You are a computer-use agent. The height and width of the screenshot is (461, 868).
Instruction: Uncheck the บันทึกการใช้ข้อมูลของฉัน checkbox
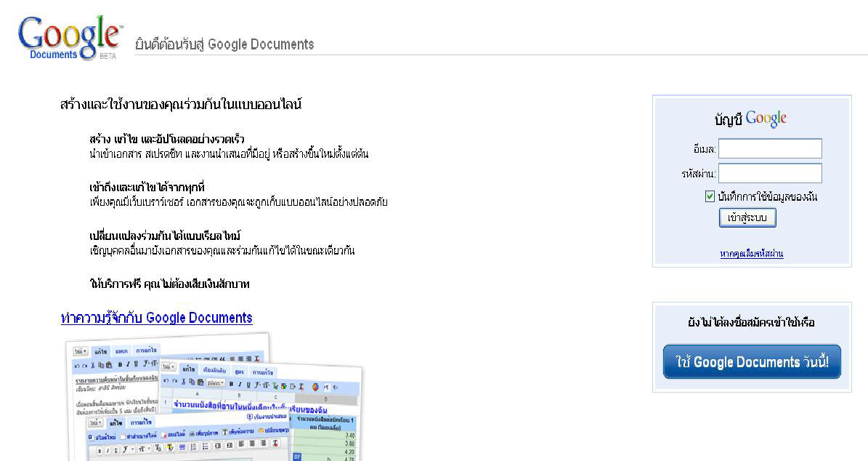pos(710,196)
